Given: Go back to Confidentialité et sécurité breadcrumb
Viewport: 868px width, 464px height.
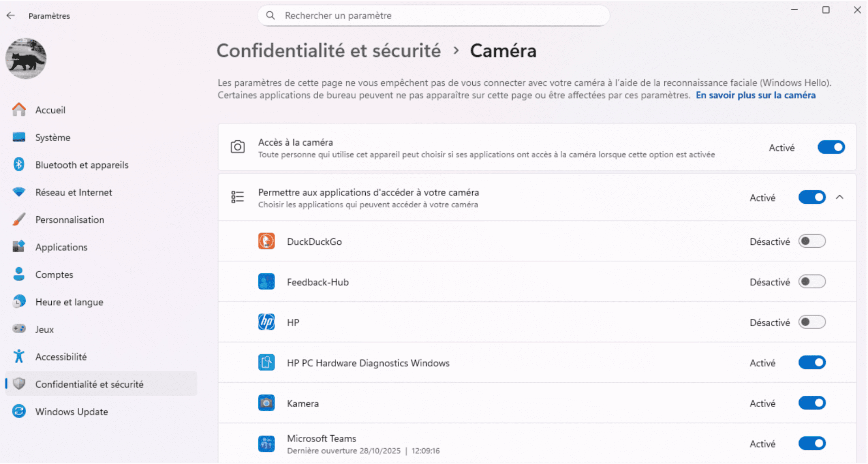Looking at the screenshot, I should tap(328, 51).
